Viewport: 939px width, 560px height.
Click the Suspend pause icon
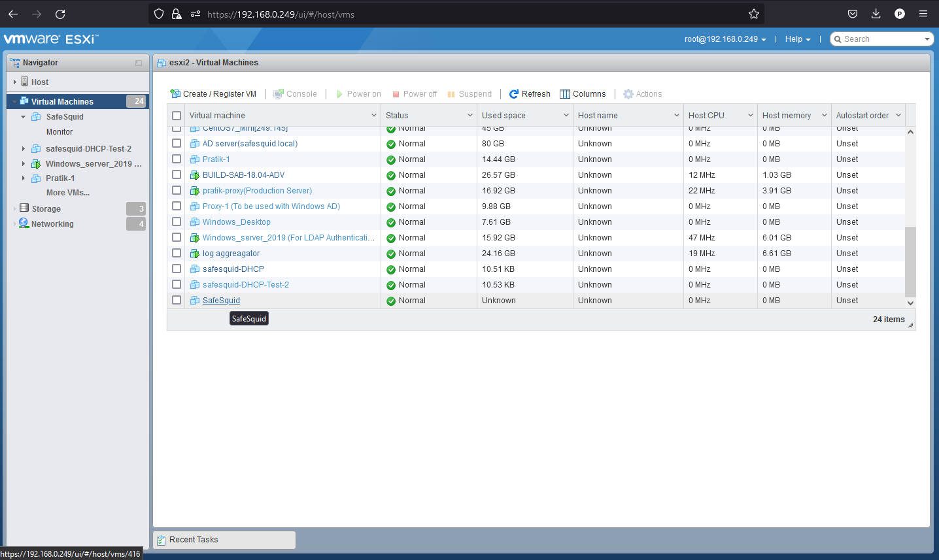pos(451,94)
